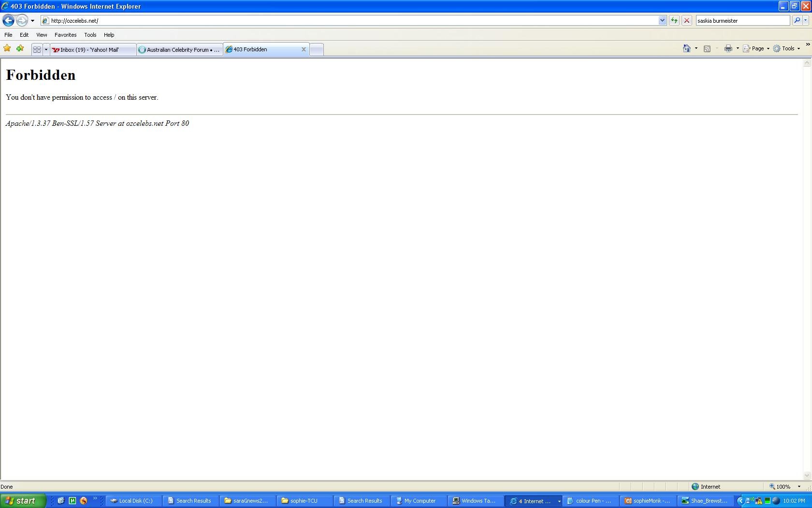Expand the address bar dropdown
The width and height of the screenshot is (812, 508).
tap(662, 20)
